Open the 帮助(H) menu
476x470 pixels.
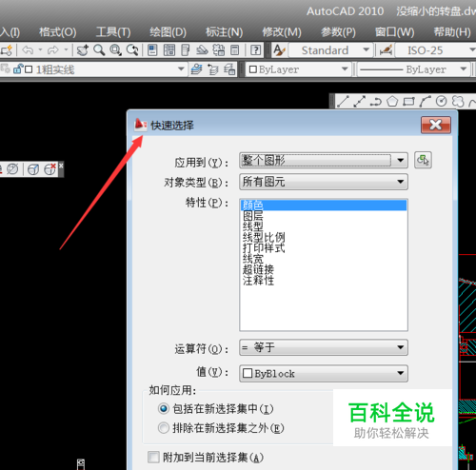(452, 31)
